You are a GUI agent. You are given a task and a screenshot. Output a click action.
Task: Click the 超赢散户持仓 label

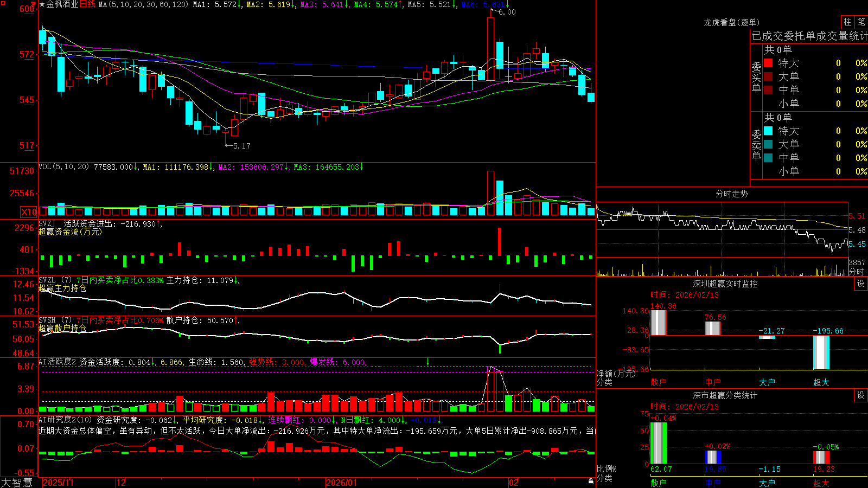pyautogui.click(x=62, y=328)
